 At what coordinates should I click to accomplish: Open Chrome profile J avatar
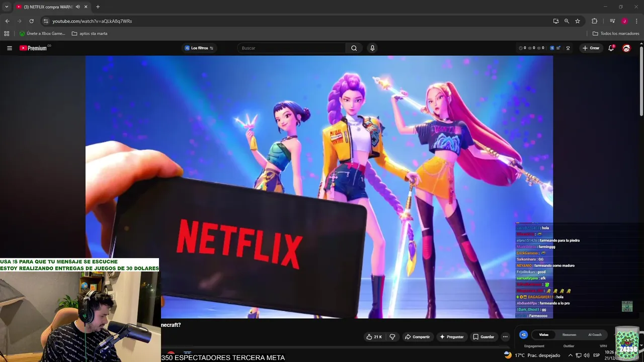[624, 21]
